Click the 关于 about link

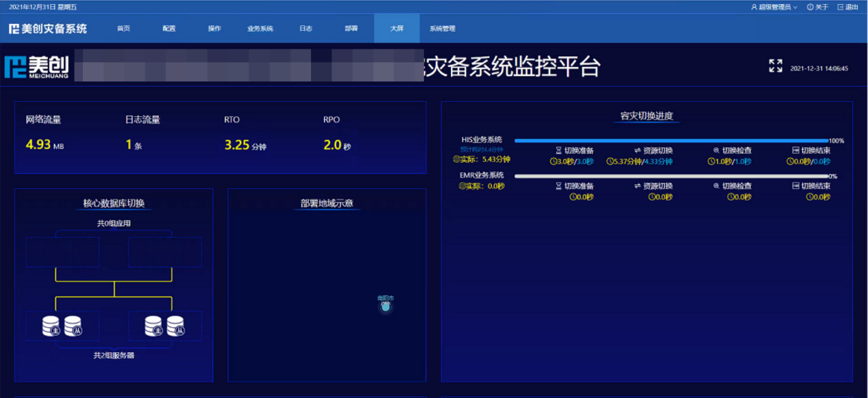coord(819,7)
